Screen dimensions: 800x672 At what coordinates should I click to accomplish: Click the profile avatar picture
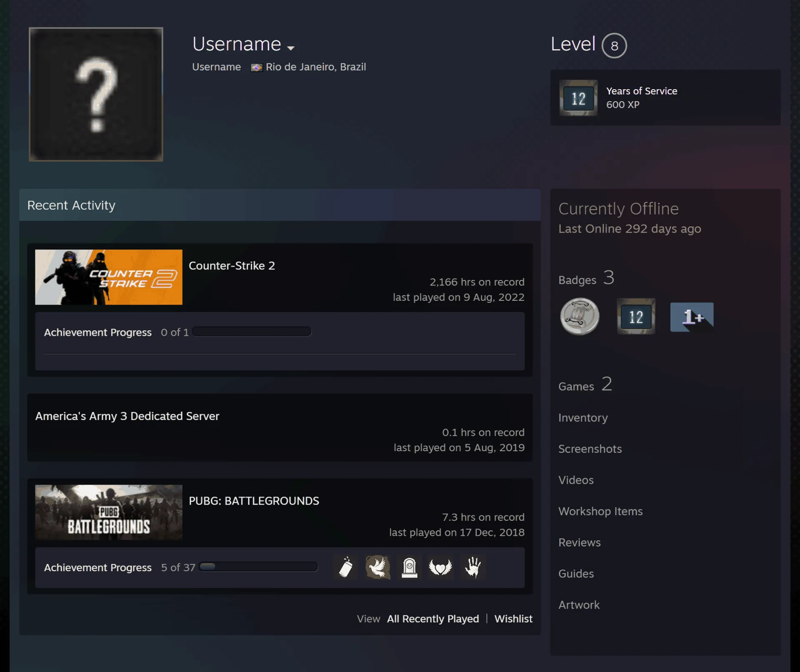[96, 94]
